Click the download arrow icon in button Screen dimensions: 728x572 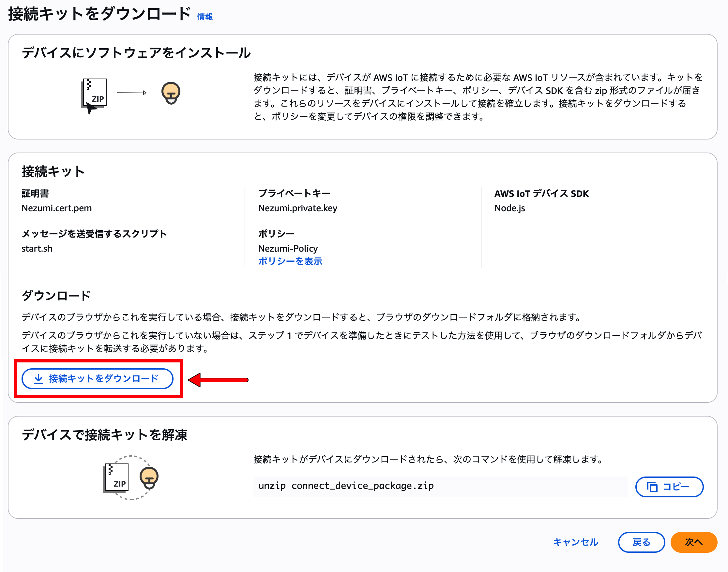(38, 379)
